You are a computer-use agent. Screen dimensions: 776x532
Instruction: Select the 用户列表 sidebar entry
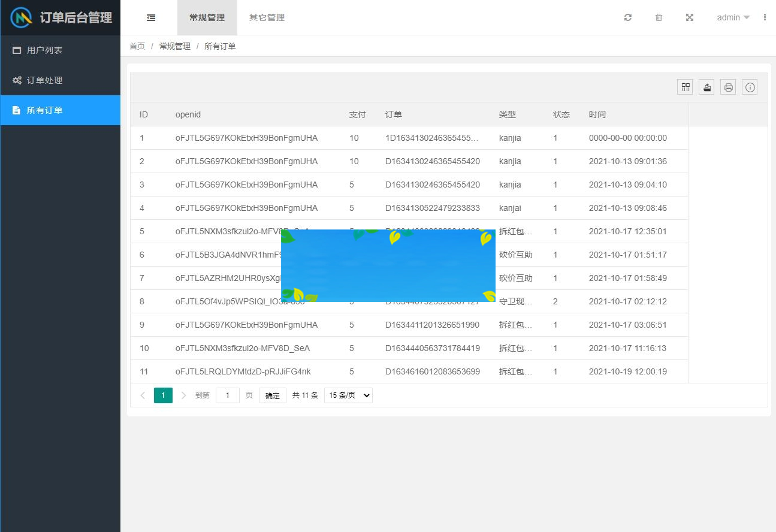(38, 50)
